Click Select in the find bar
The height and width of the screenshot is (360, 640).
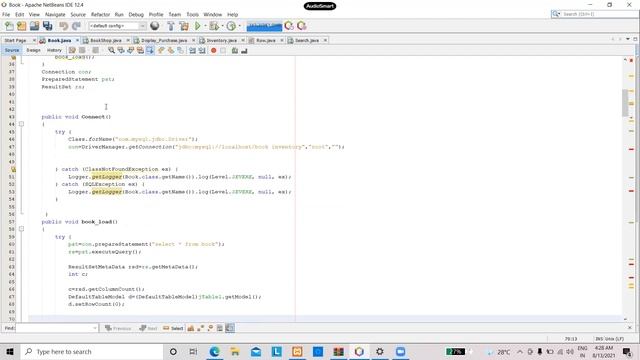(x=173, y=328)
